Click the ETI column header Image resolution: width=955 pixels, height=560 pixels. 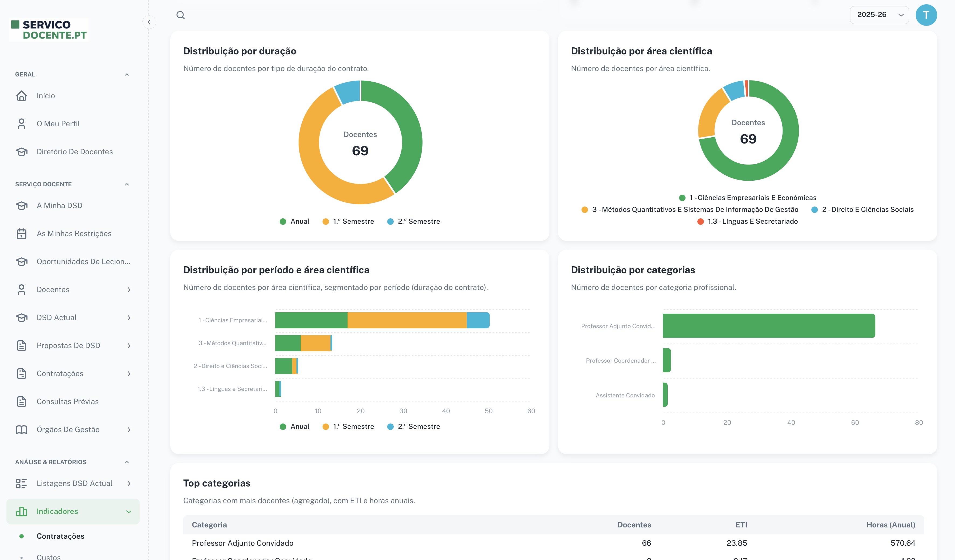[741, 525]
